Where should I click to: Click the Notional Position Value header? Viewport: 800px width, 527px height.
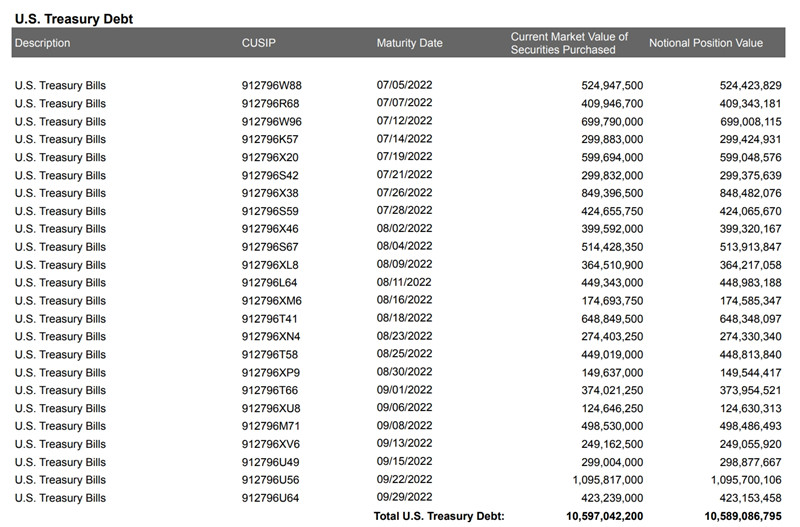[x=706, y=43]
